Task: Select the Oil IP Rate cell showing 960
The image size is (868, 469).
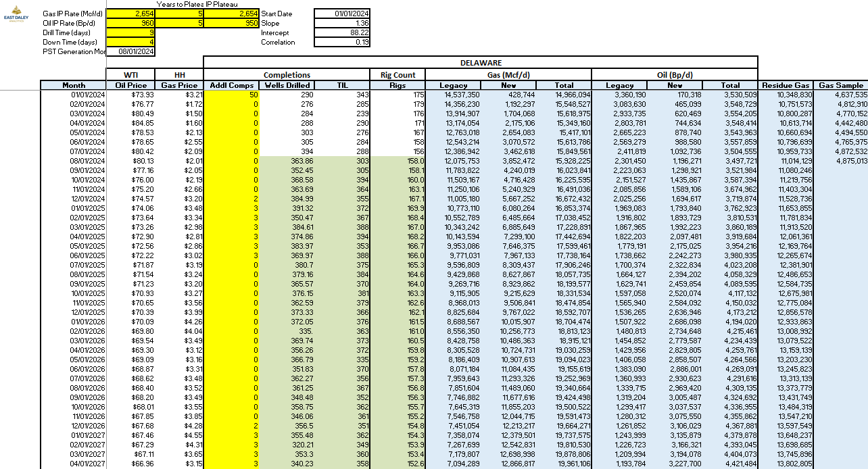Action: [130, 23]
